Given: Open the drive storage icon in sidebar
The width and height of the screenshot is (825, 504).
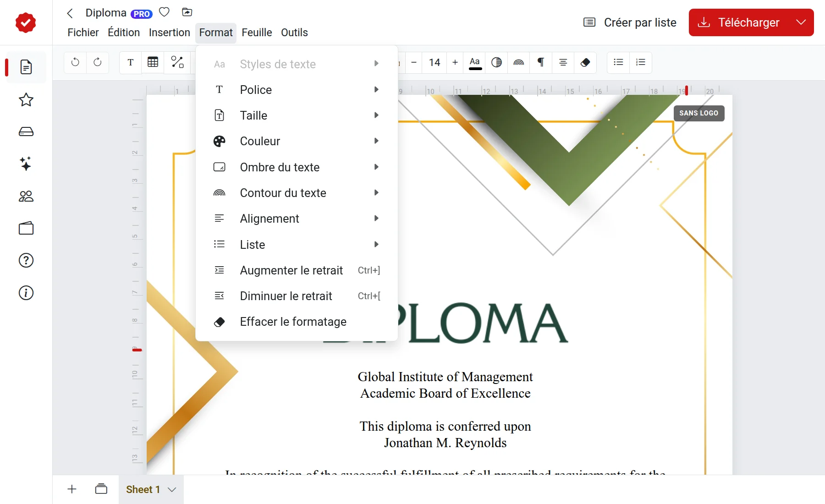Looking at the screenshot, I should [26, 132].
